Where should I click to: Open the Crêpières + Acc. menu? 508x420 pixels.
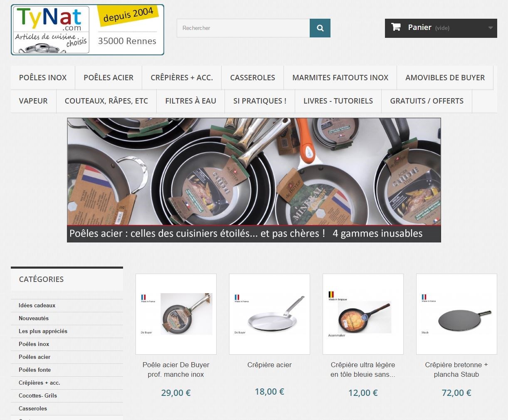point(182,77)
